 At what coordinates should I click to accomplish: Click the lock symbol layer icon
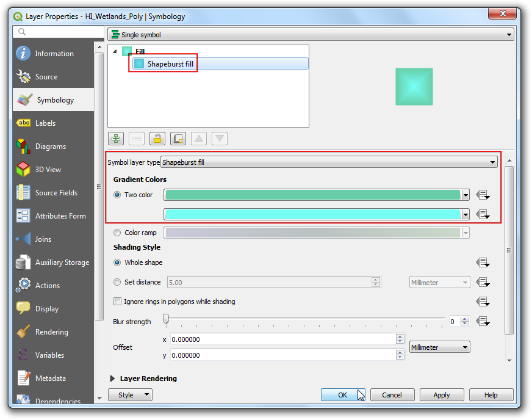click(x=157, y=139)
